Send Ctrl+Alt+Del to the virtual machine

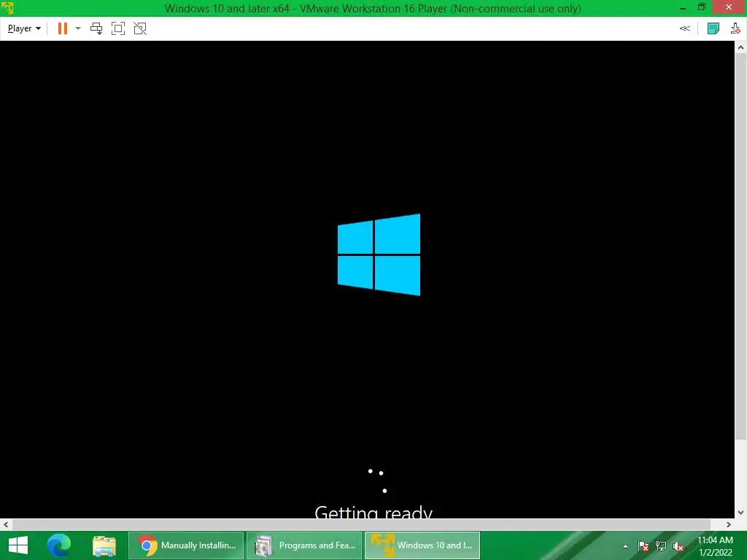(96, 28)
